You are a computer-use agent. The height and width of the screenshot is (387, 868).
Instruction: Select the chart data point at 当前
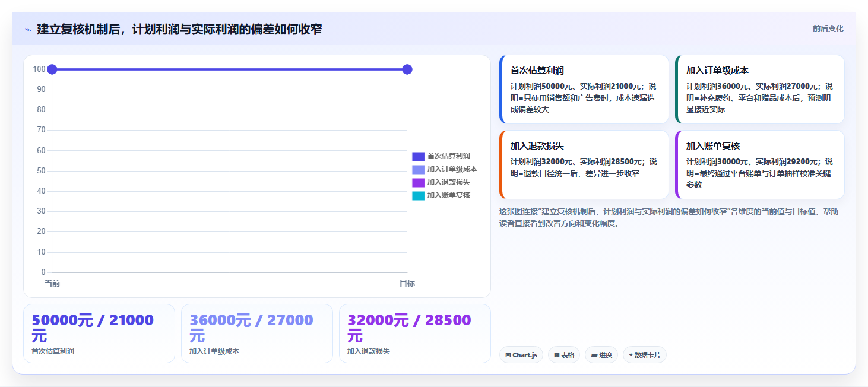(x=52, y=69)
